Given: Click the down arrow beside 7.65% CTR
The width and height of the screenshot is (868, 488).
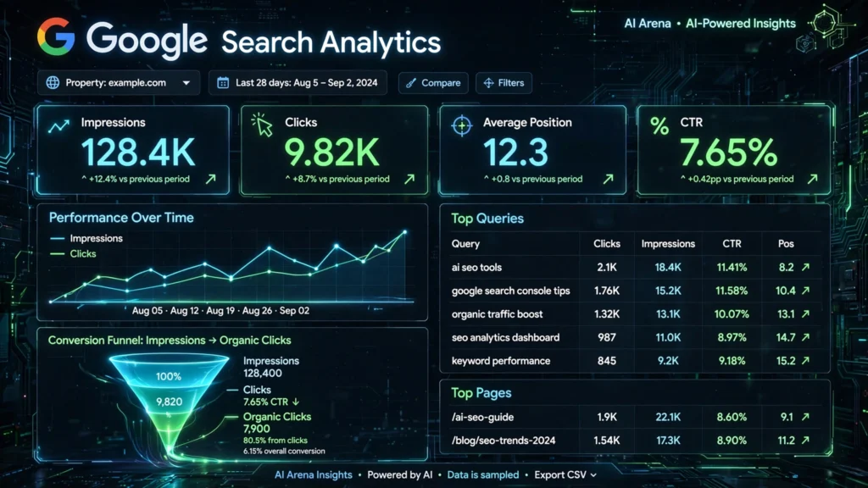Looking at the screenshot, I should tap(296, 402).
